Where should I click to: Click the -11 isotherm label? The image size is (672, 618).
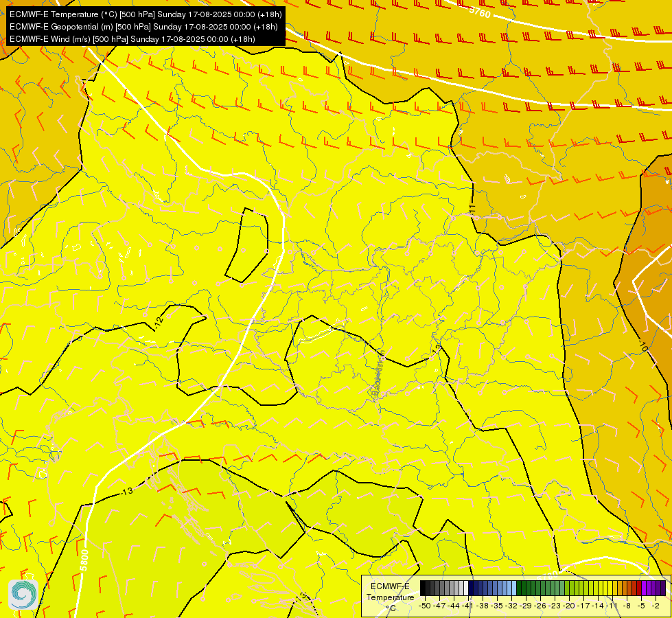(x=472, y=210)
